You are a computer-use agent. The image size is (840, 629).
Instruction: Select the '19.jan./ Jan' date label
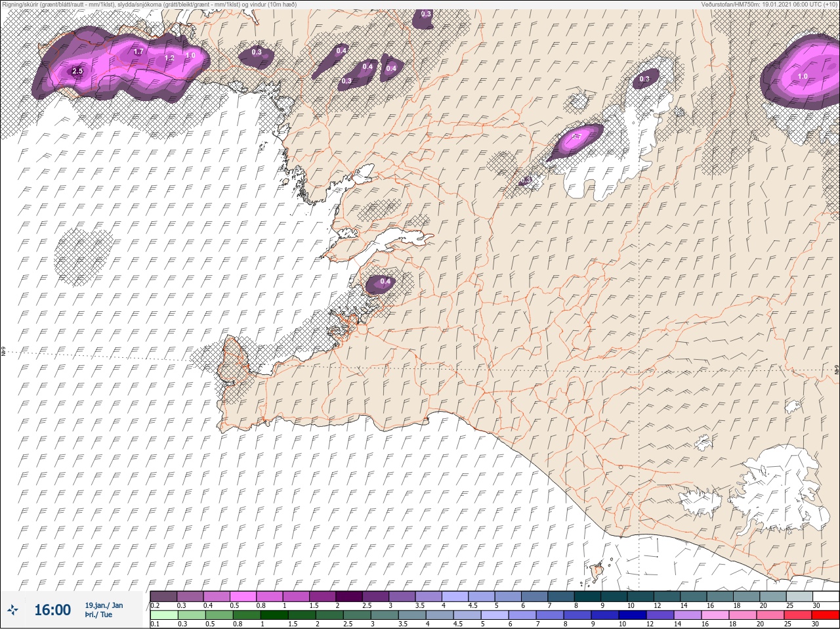[104, 605]
